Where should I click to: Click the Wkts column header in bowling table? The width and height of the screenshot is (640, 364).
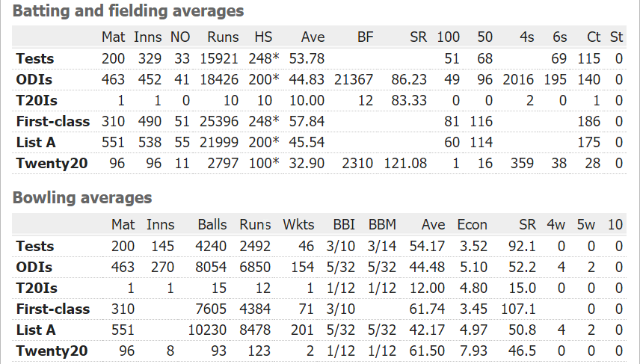tap(299, 225)
